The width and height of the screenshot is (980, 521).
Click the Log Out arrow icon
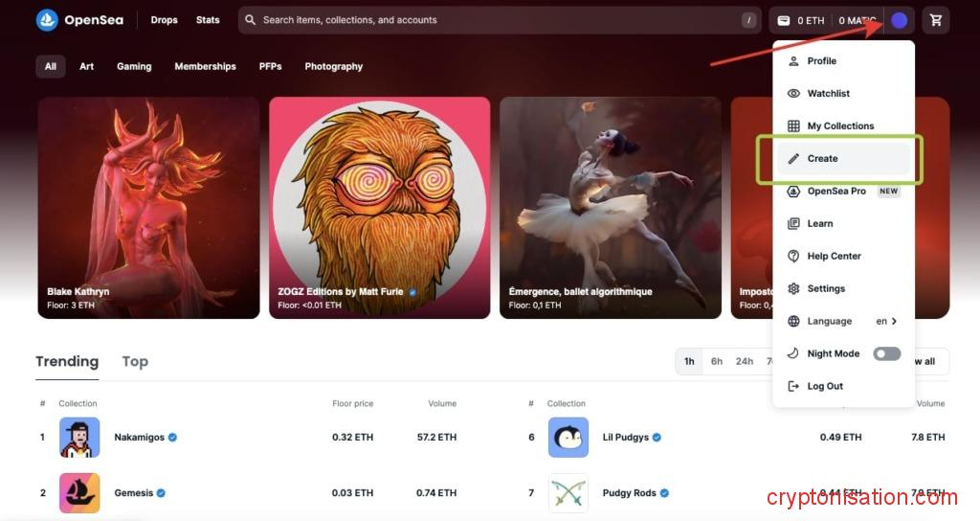click(792, 387)
